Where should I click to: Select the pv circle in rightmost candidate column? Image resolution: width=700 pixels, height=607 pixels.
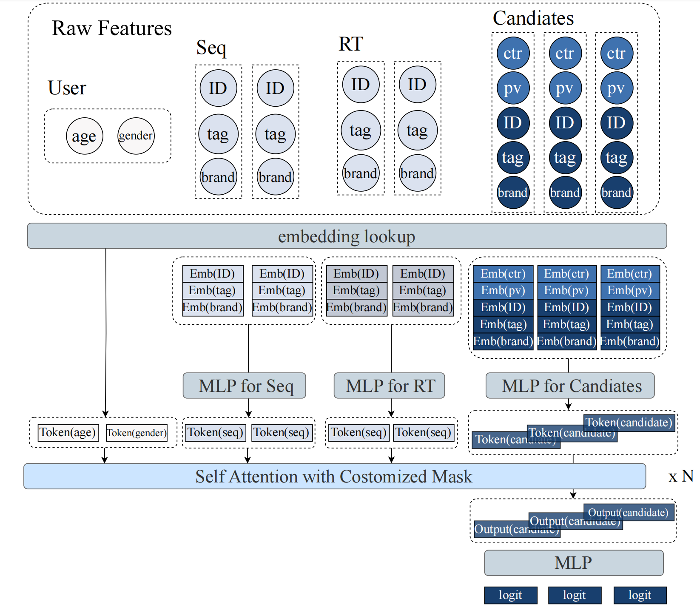[616, 88]
